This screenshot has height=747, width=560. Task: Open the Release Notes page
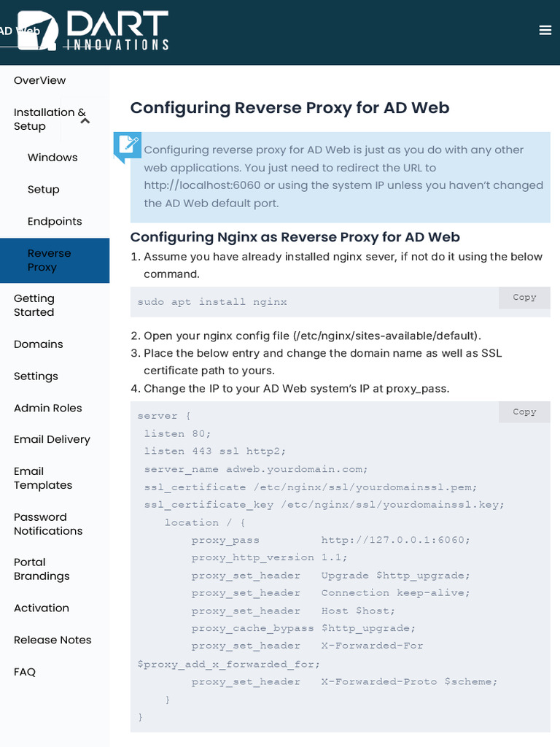tap(52, 640)
